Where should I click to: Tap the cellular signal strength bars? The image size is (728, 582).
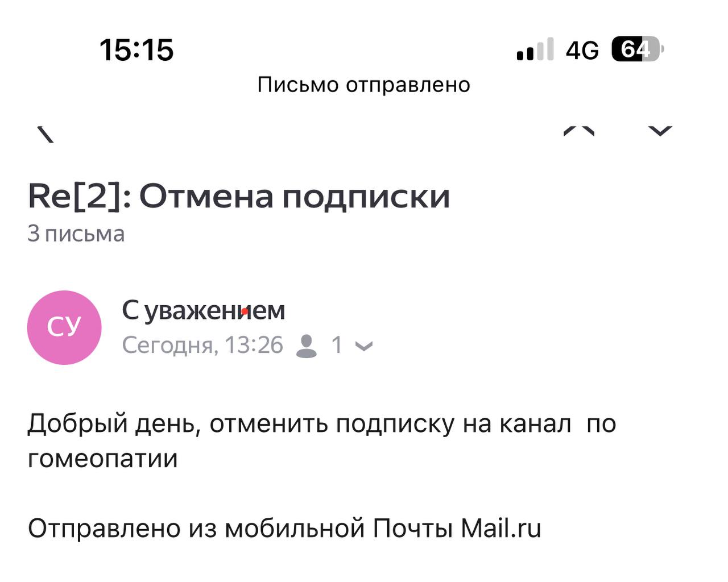pos(535,49)
